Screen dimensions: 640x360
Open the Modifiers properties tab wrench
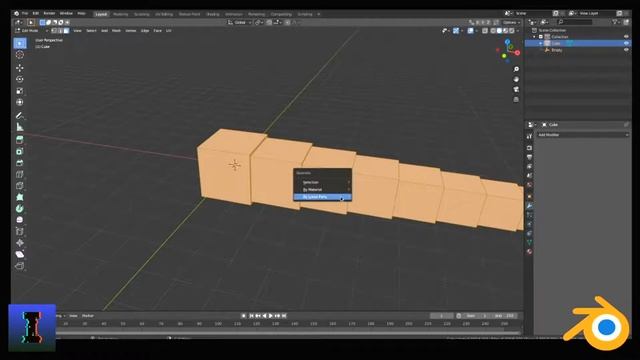tap(529, 206)
